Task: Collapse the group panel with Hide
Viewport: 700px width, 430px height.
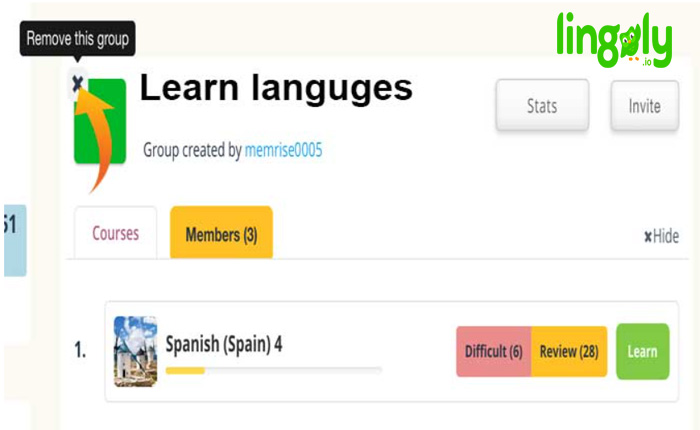Action: click(661, 237)
